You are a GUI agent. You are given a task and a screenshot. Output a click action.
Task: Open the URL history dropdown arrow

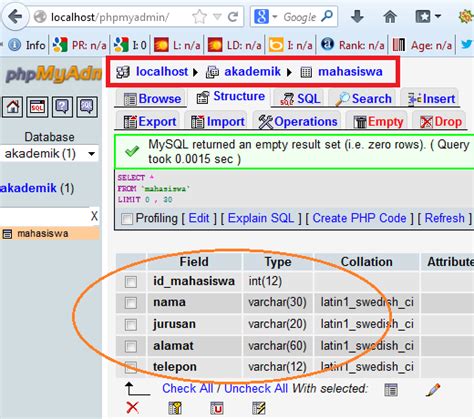click(x=217, y=16)
